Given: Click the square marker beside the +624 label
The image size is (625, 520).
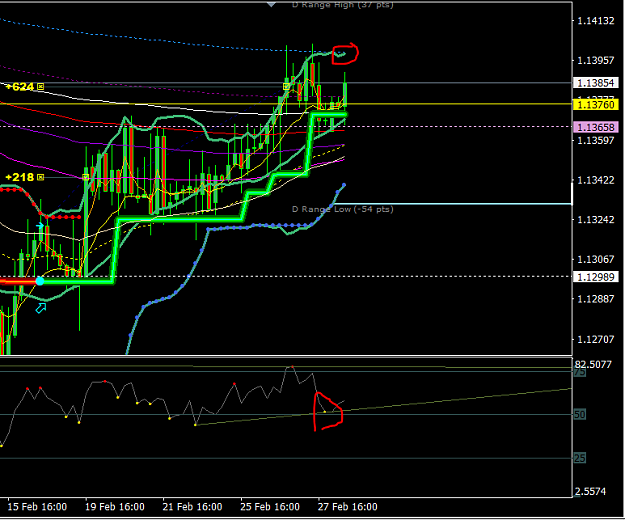Looking at the screenshot, I should click(40, 86).
